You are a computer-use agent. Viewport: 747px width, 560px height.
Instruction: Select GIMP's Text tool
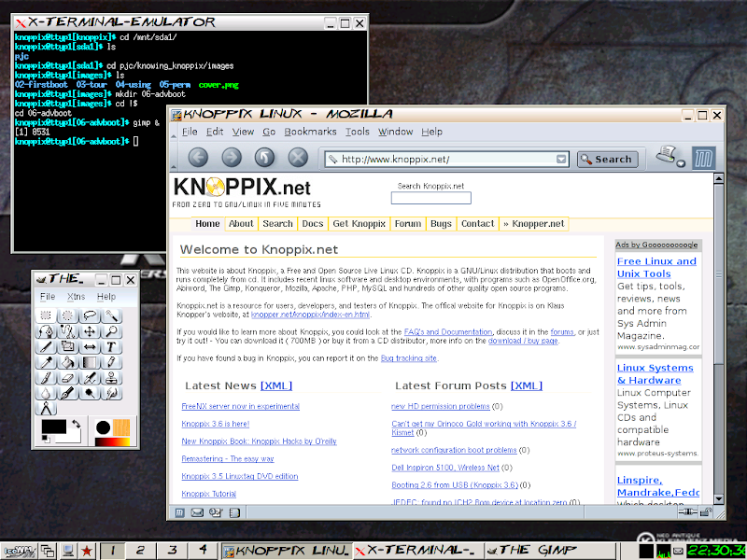(x=112, y=346)
